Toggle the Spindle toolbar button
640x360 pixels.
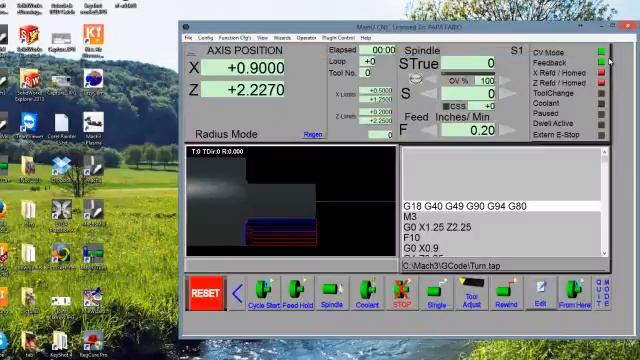coord(331,293)
